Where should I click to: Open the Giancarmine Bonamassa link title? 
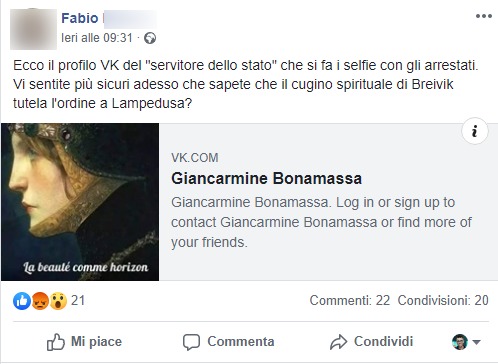pos(267,178)
